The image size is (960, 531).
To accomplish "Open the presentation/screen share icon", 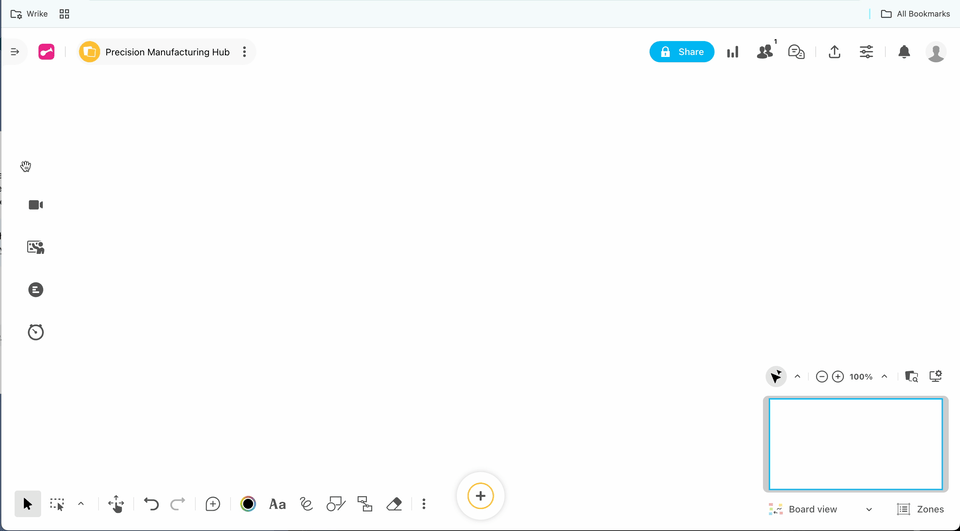I will tap(36, 247).
